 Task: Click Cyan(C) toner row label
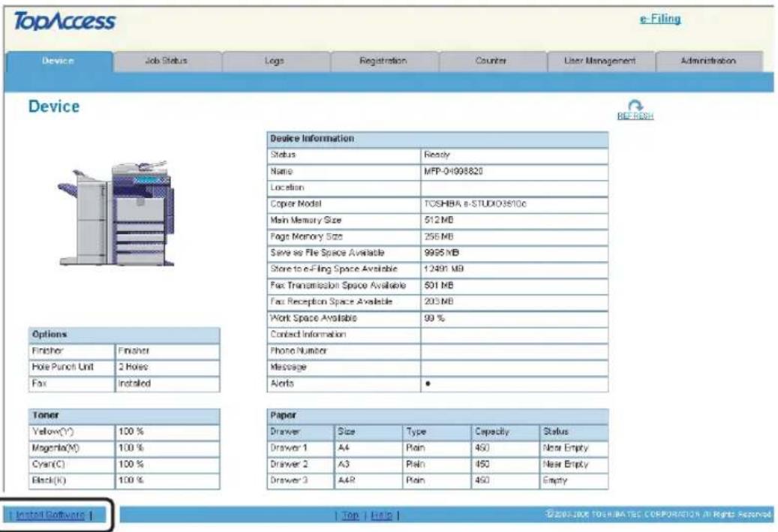coord(48,464)
